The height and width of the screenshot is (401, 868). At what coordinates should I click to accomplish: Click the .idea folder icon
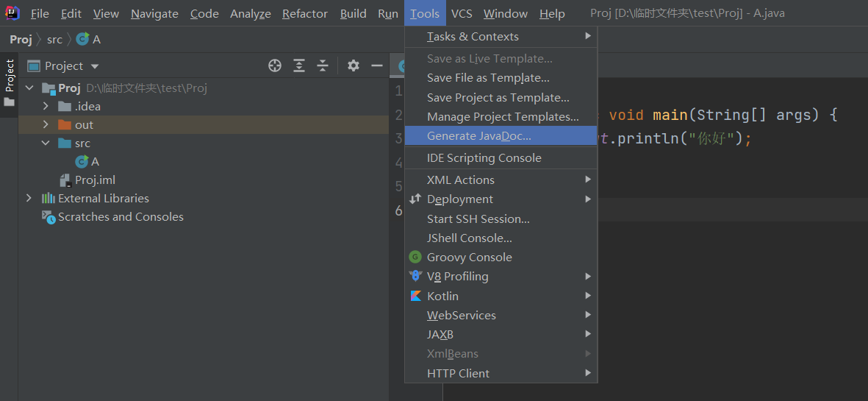[x=65, y=107]
